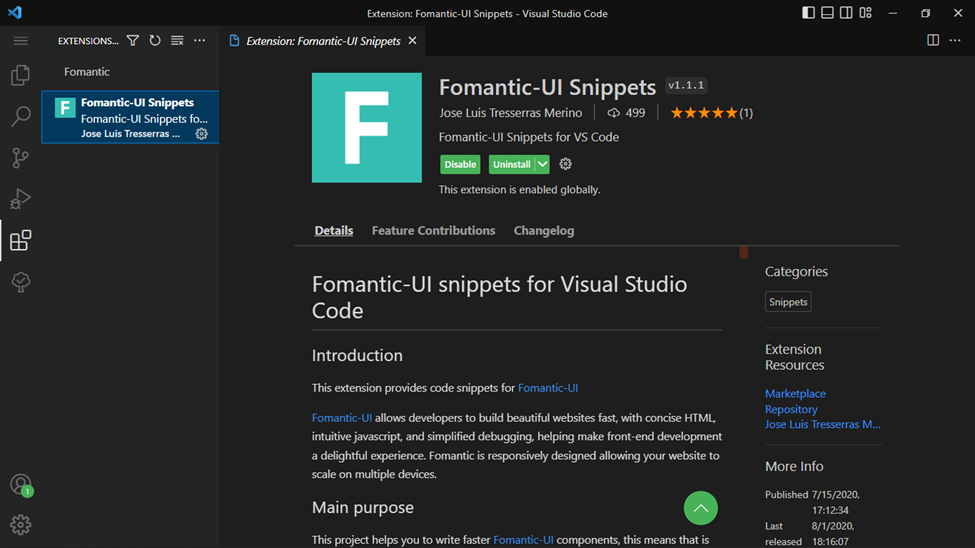Open editor more actions ellipsis
The height and width of the screenshot is (548, 975).
(x=955, y=40)
